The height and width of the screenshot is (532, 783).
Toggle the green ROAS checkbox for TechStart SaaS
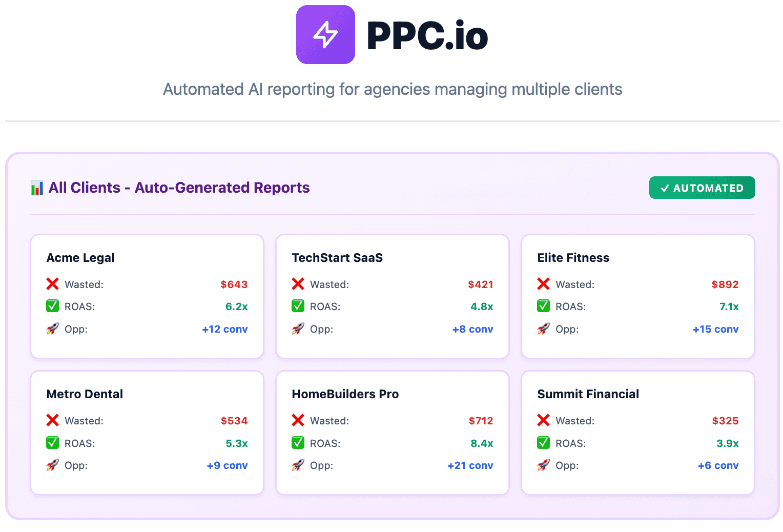point(298,306)
